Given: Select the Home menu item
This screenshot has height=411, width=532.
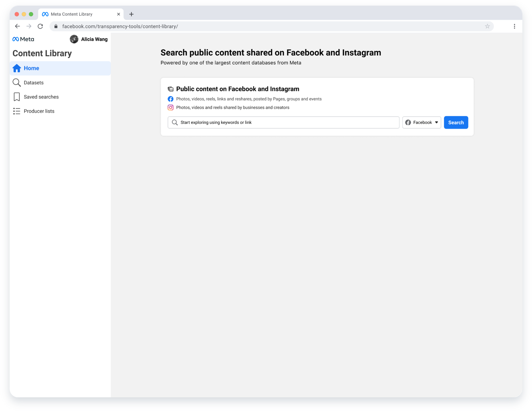Looking at the screenshot, I should 60,68.
